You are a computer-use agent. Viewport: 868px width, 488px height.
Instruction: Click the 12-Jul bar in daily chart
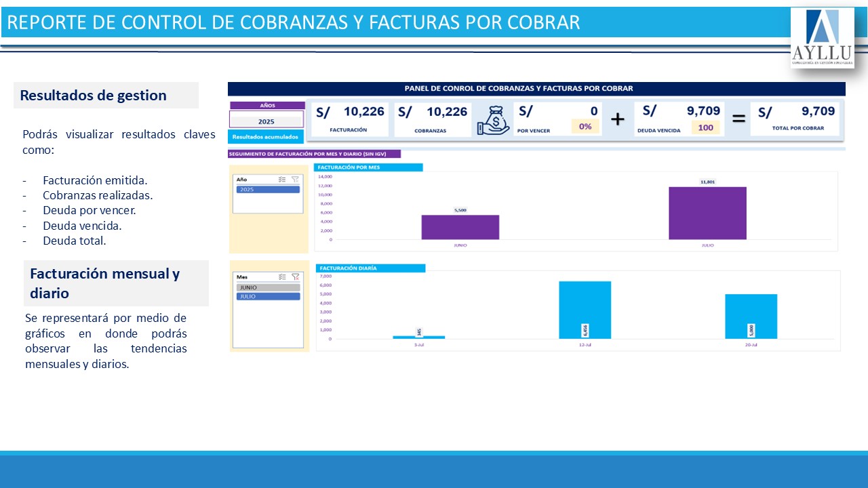[585, 309]
